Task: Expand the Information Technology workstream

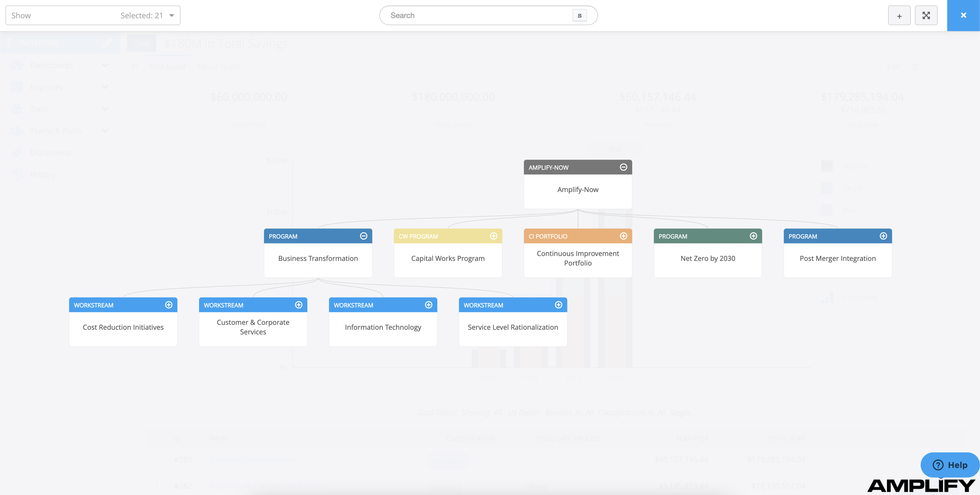Action: pyautogui.click(x=428, y=305)
